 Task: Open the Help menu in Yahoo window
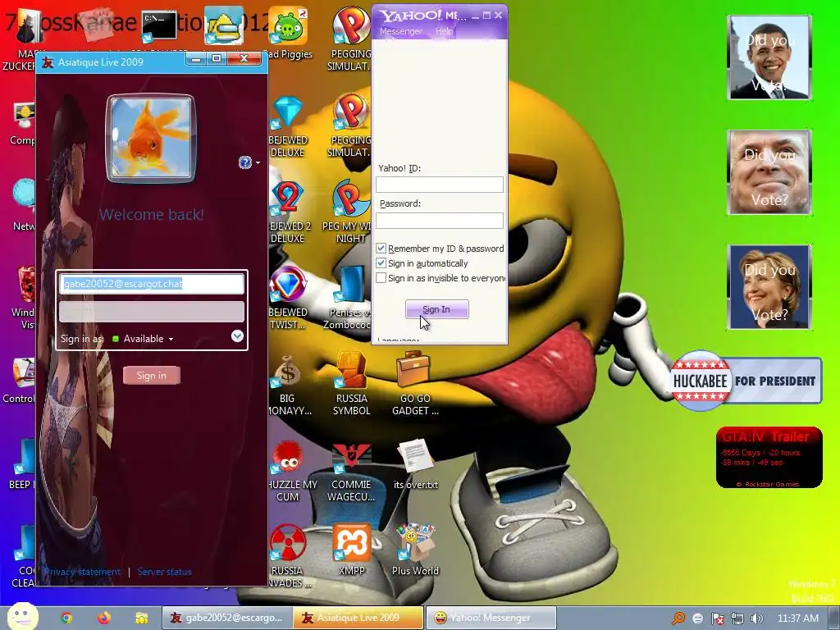coord(444,32)
